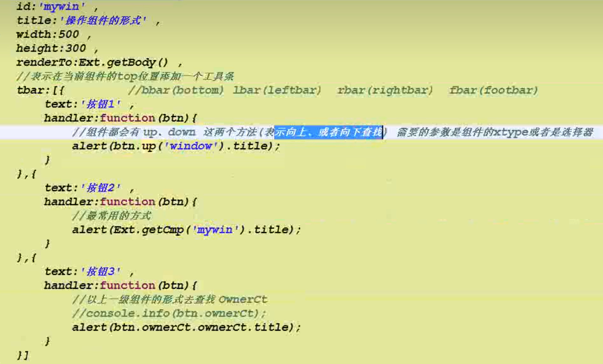Click the rbar(rightbar) comment text
The image size is (603, 364).
[x=385, y=90]
